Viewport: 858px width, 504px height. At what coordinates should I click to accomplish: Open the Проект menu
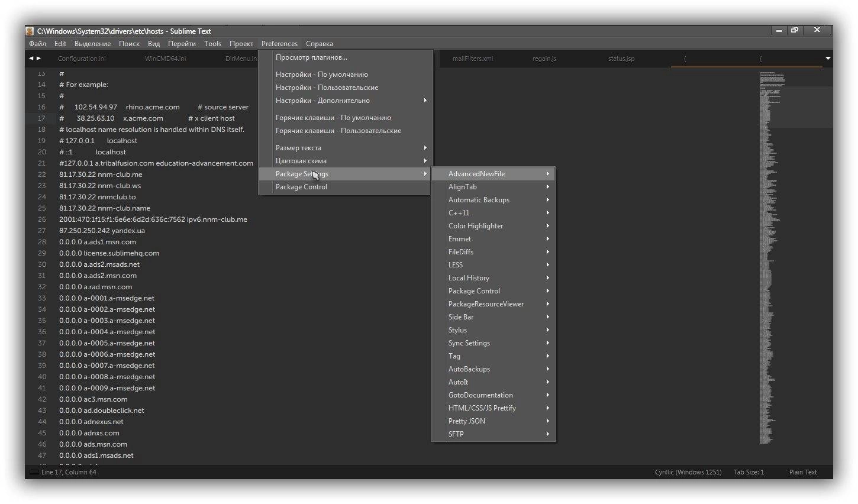[x=241, y=44]
